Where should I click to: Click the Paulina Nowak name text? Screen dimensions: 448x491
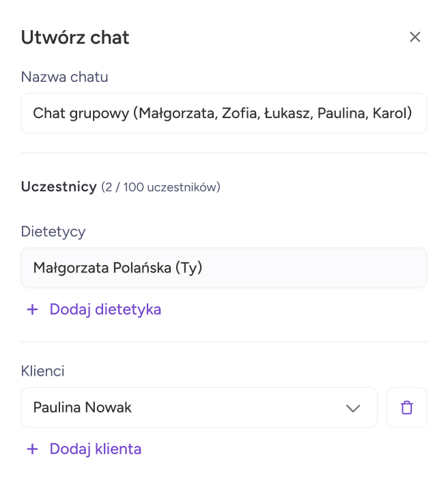tap(82, 408)
